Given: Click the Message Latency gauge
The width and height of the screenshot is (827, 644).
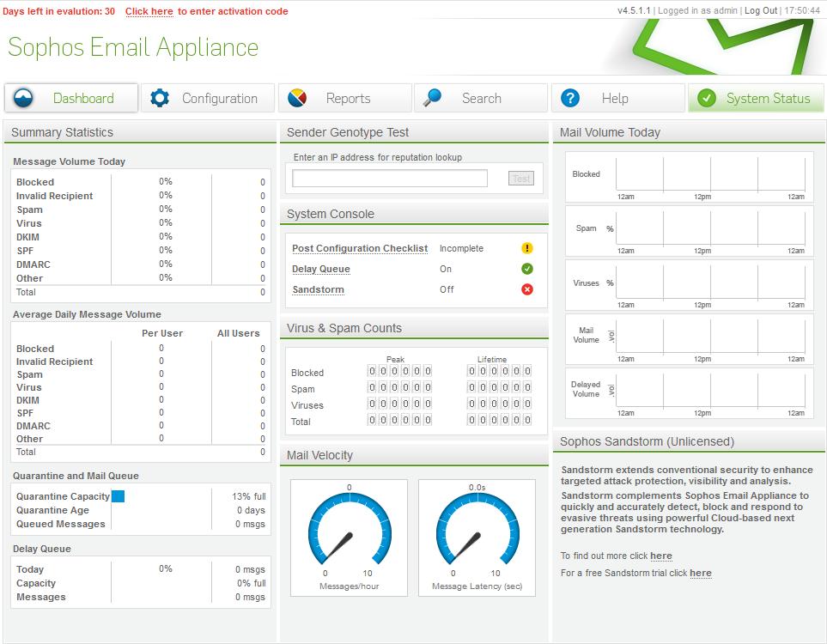Looking at the screenshot, I should 477,538.
